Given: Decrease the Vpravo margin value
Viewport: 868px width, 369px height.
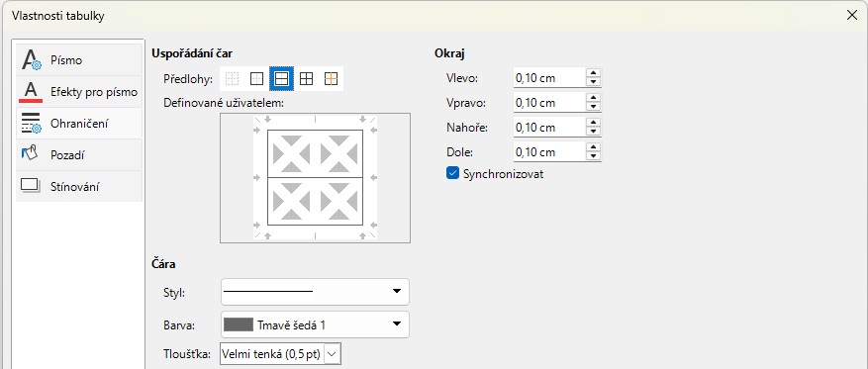Looking at the screenshot, I should pyautogui.click(x=594, y=107).
